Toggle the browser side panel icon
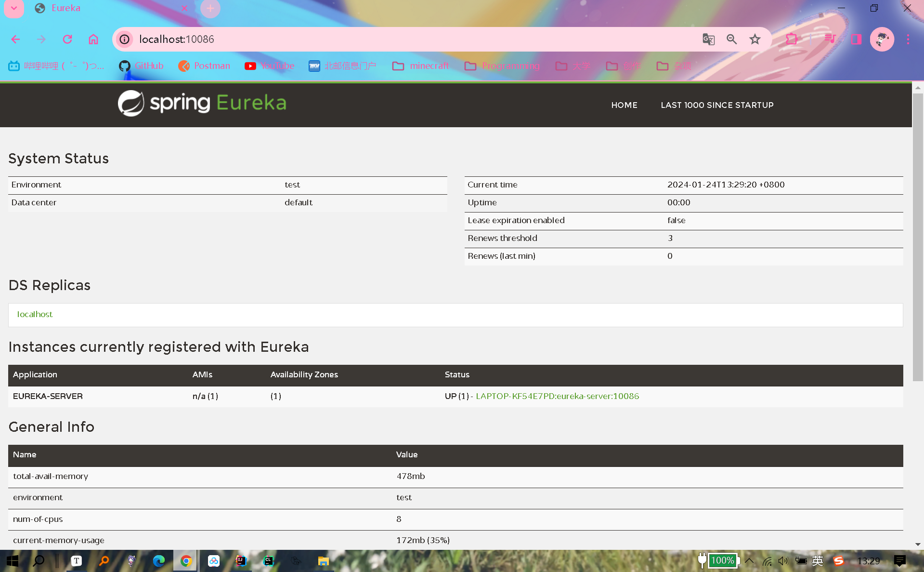The width and height of the screenshot is (924, 572). 856,40
